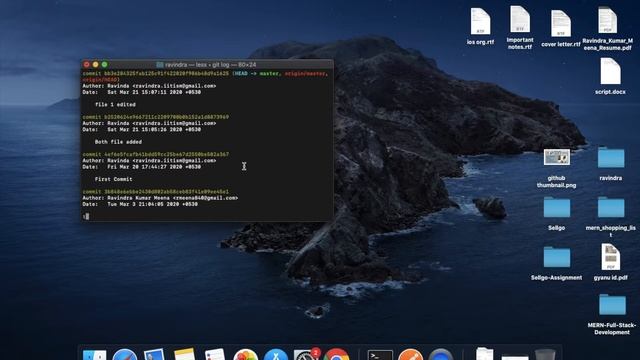Select the github thumbnail.png image
640x360 pixels.
(557, 157)
